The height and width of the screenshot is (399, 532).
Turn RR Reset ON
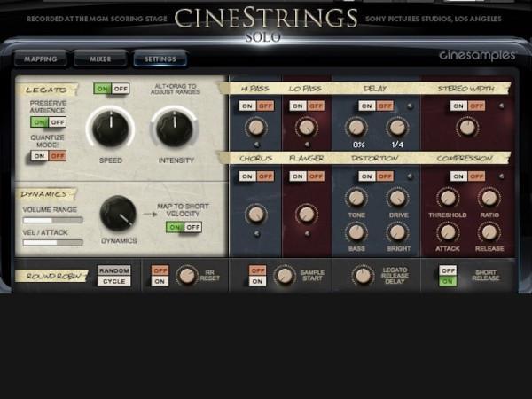tap(160, 281)
